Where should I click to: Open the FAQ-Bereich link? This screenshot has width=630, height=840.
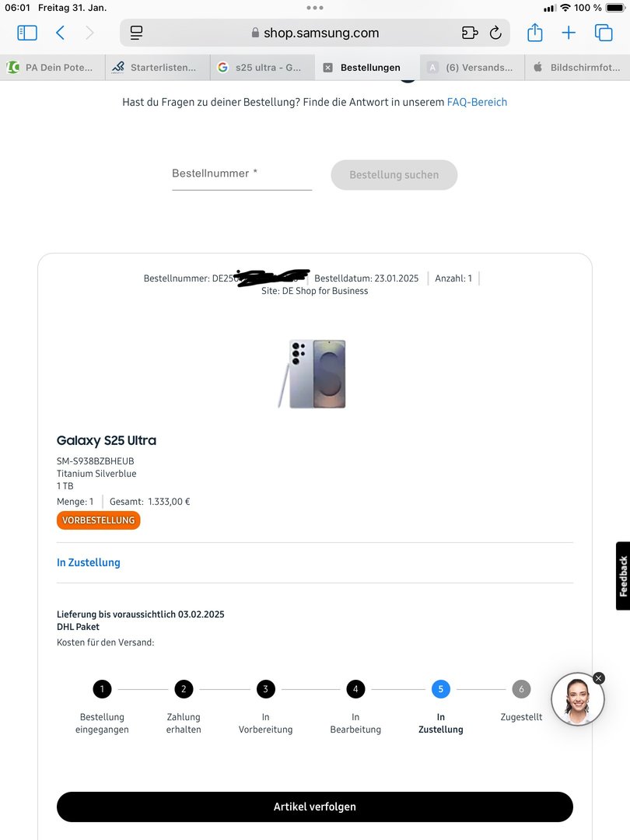coord(477,102)
